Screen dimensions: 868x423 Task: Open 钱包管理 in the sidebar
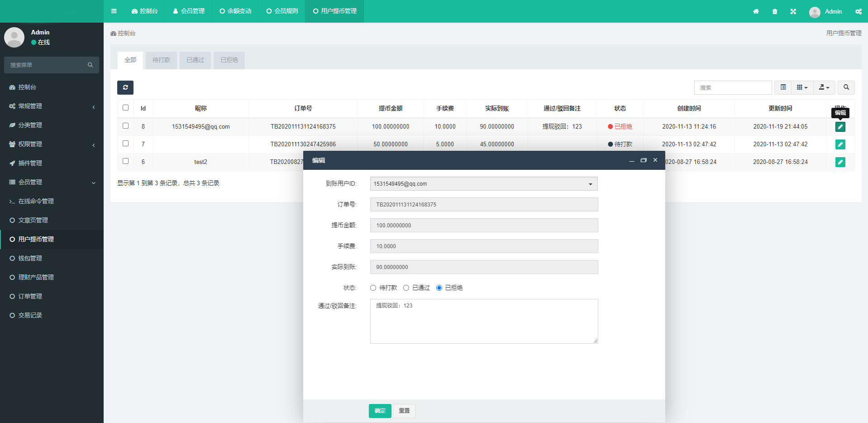click(30, 258)
